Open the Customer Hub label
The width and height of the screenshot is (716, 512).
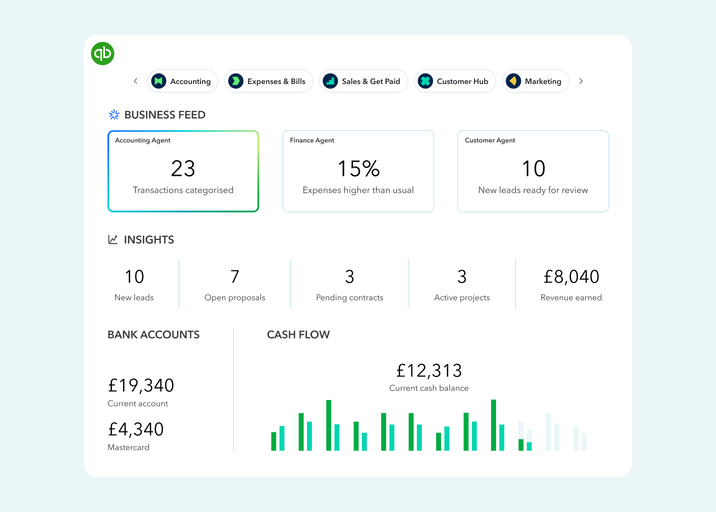[x=463, y=81]
